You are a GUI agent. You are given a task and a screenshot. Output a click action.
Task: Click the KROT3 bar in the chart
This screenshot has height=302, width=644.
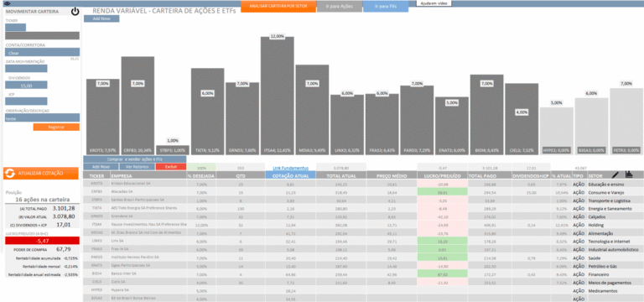102,117
